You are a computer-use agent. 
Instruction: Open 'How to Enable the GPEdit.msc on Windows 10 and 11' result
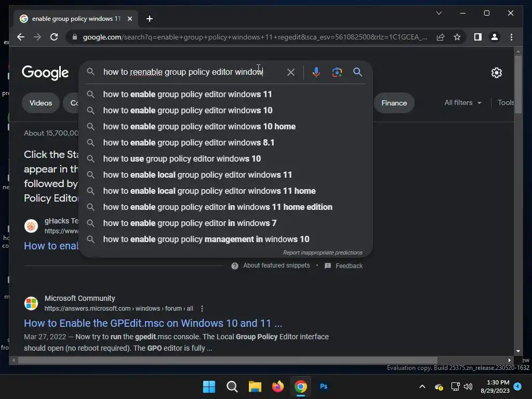point(153,323)
